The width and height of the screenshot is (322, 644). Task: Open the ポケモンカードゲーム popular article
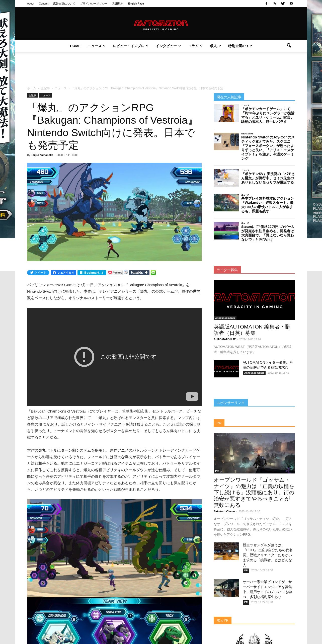coord(268,115)
